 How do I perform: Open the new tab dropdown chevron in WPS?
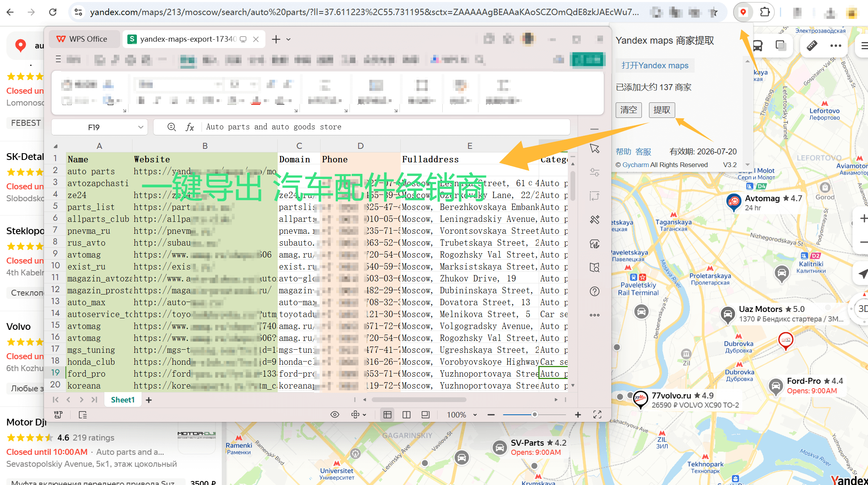click(288, 39)
